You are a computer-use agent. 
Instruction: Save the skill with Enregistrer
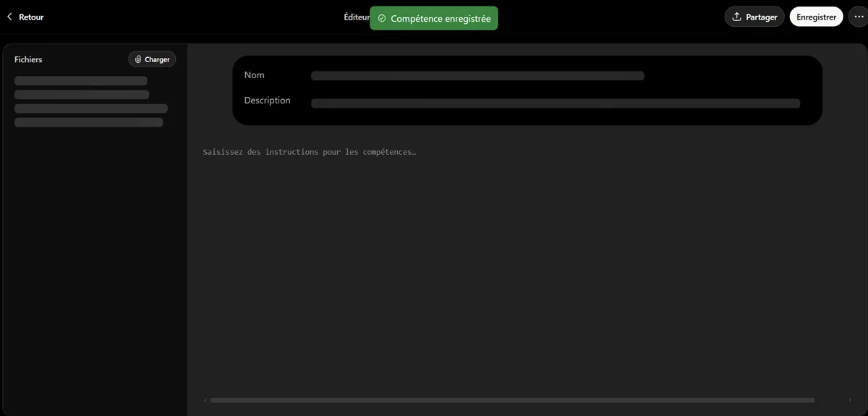pos(816,17)
